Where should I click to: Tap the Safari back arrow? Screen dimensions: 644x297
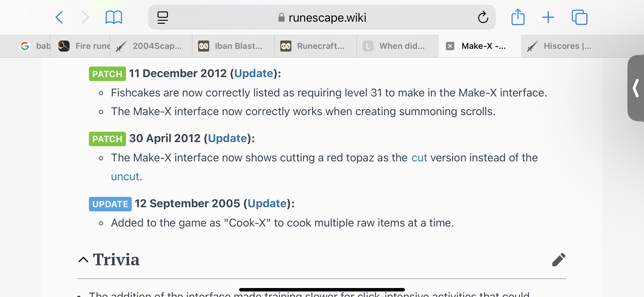pos(59,17)
